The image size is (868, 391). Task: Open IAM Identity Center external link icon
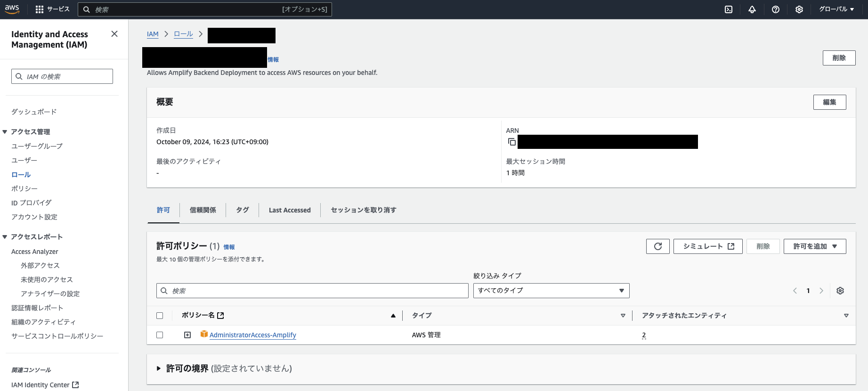(x=75, y=385)
